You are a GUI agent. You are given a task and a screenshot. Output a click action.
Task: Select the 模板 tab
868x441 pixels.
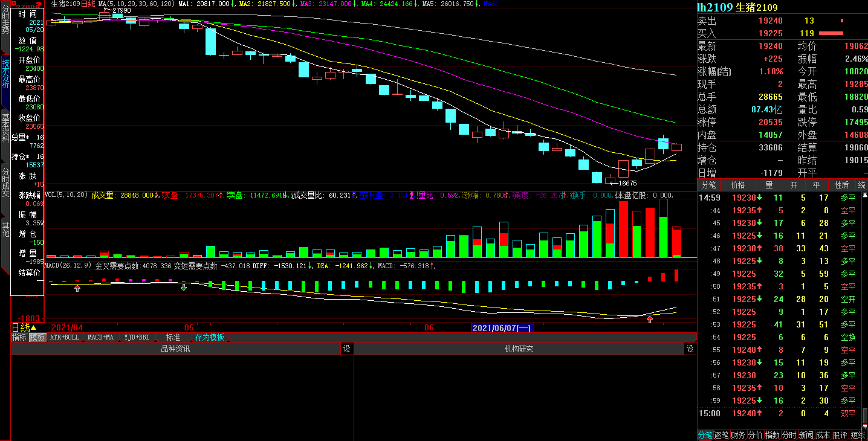point(37,337)
